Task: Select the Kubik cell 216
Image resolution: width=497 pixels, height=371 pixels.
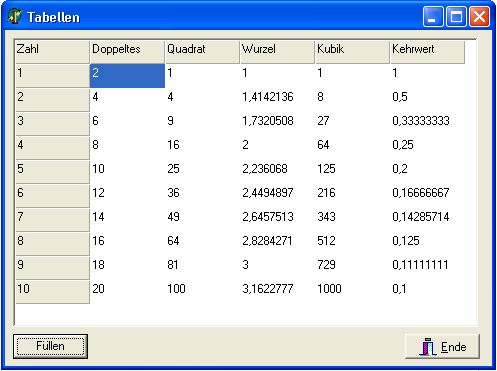Action: pyautogui.click(x=352, y=196)
